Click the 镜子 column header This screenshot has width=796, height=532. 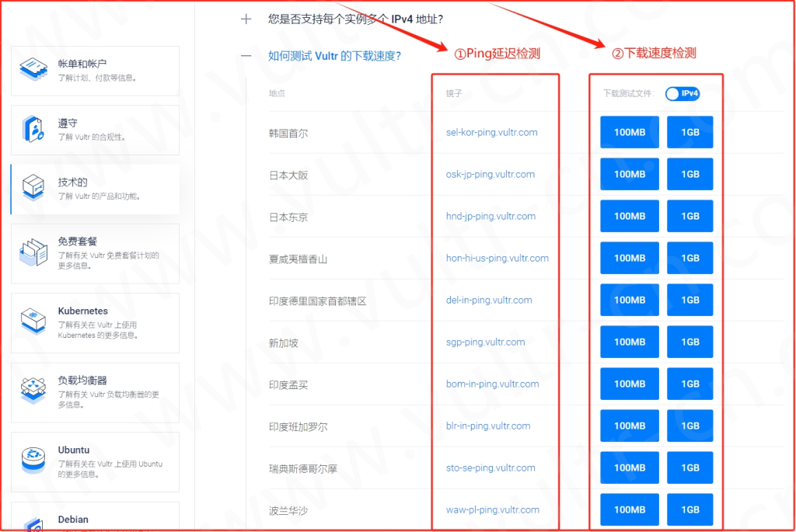pos(454,94)
